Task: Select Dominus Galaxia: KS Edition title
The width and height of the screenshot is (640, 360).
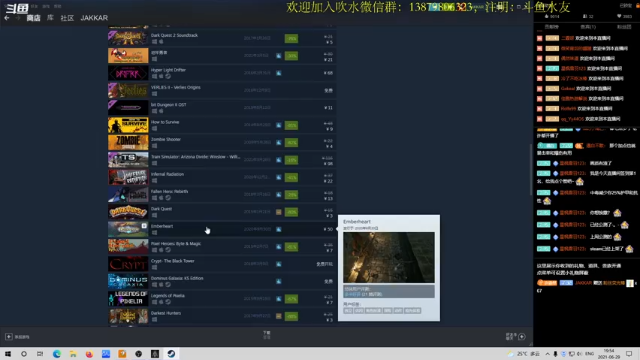Action: click(x=177, y=278)
